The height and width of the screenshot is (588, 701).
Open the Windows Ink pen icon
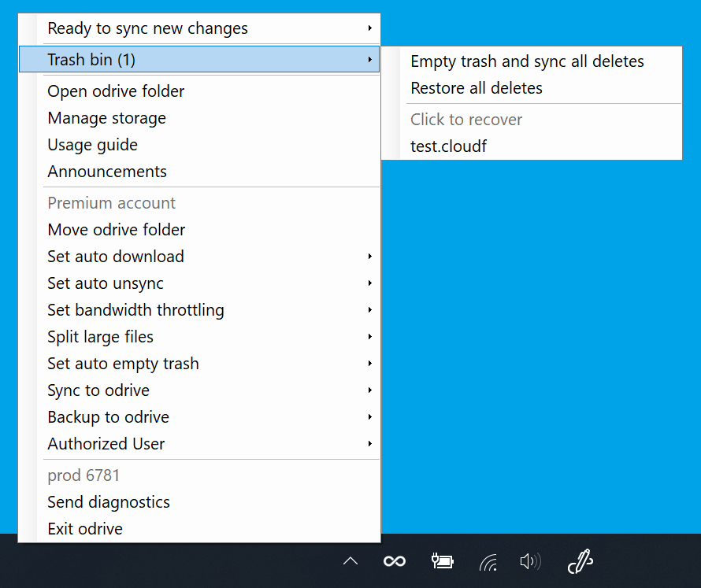point(580,561)
